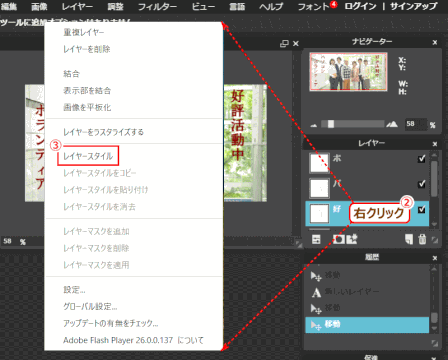
Task: Click History panel scrollbar down arrow
Action: 434,328
